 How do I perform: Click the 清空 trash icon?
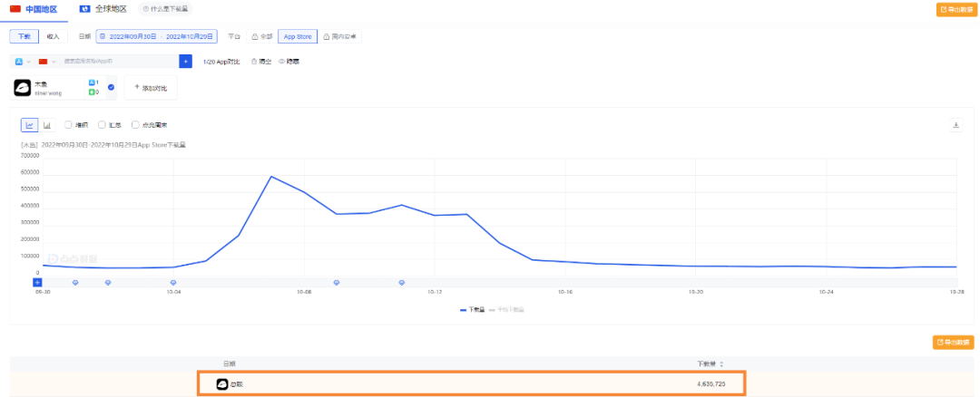pyautogui.click(x=254, y=62)
